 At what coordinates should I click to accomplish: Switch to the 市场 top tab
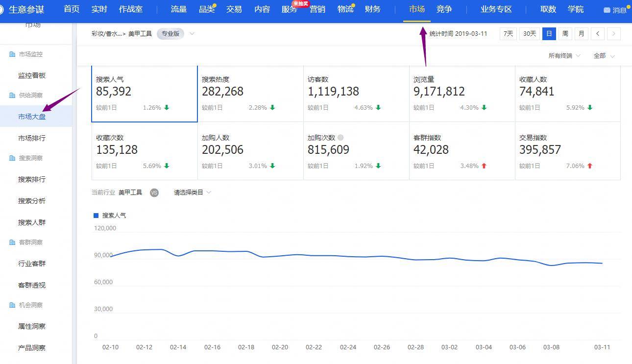pyautogui.click(x=417, y=9)
